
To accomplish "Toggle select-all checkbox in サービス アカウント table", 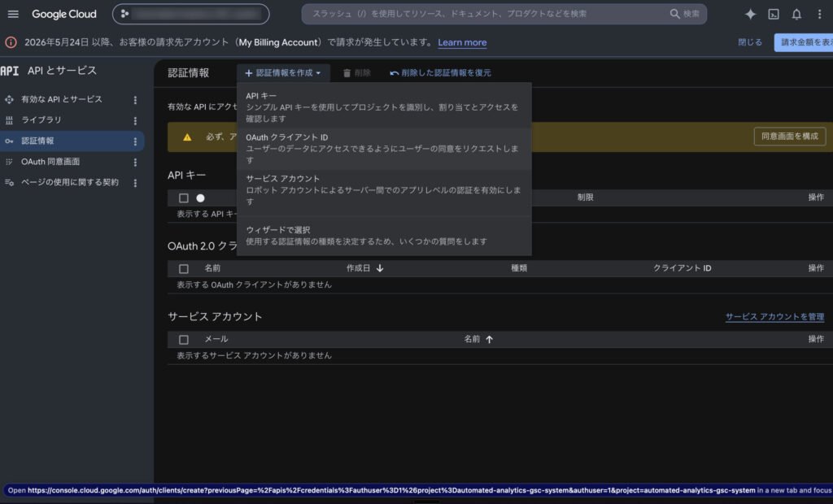I will tap(183, 339).
